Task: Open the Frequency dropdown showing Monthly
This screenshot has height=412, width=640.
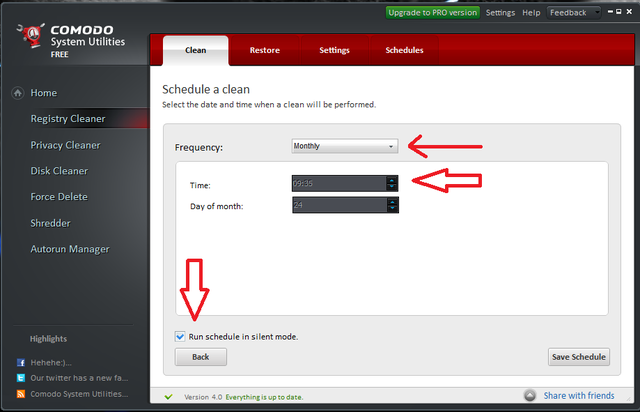Action: [x=344, y=146]
